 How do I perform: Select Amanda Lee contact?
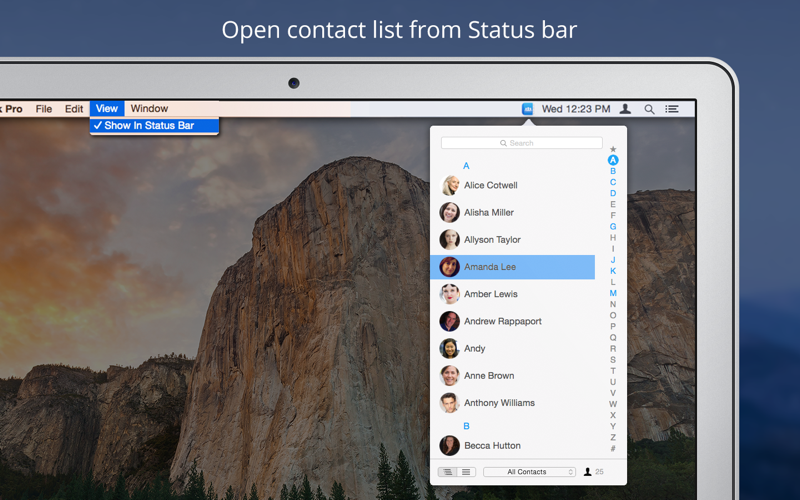(512, 267)
